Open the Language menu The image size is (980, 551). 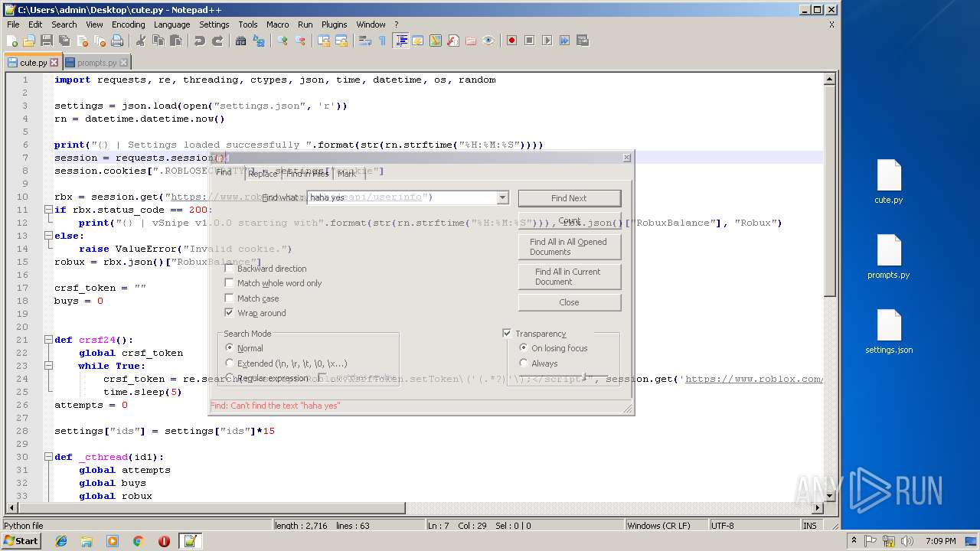tap(171, 24)
